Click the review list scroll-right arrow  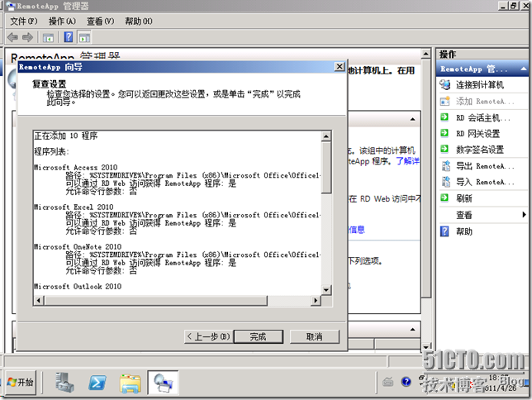(316, 300)
